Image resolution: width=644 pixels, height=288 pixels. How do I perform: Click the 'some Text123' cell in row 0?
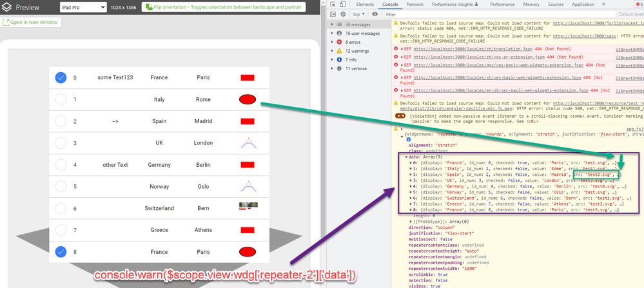pos(115,77)
